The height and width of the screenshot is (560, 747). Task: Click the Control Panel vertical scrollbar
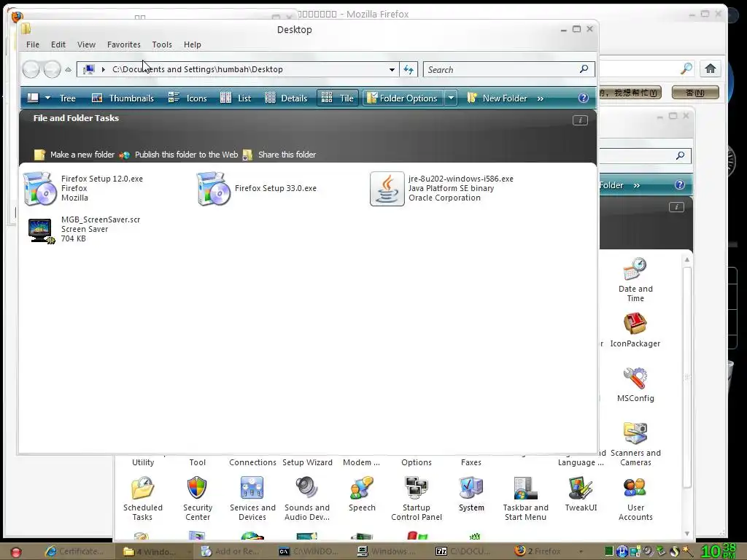coord(687,376)
